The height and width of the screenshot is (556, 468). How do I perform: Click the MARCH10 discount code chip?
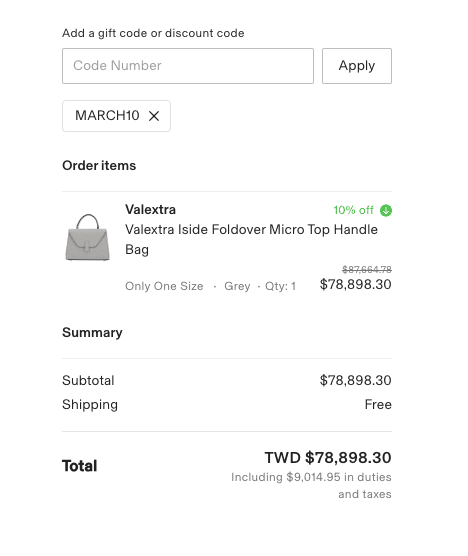coord(116,116)
